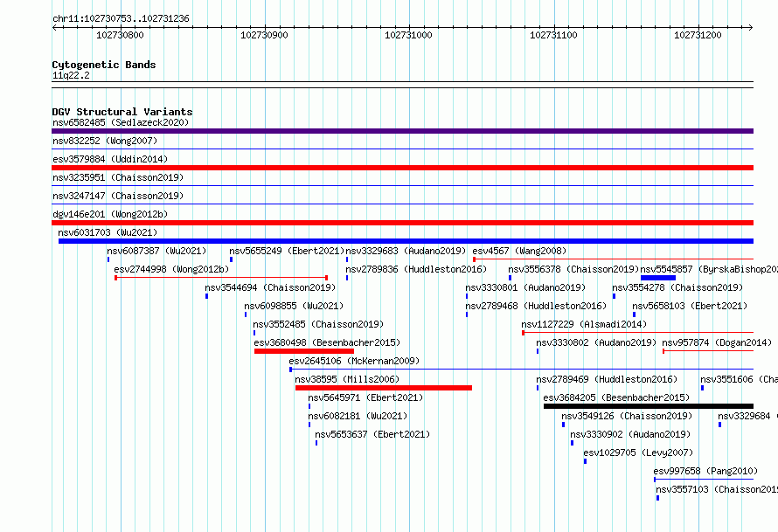Click the nsv6087387 (Wu2021) label
Viewport: 778px width, 532px height.
pyautogui.click(x=156, y=251)
